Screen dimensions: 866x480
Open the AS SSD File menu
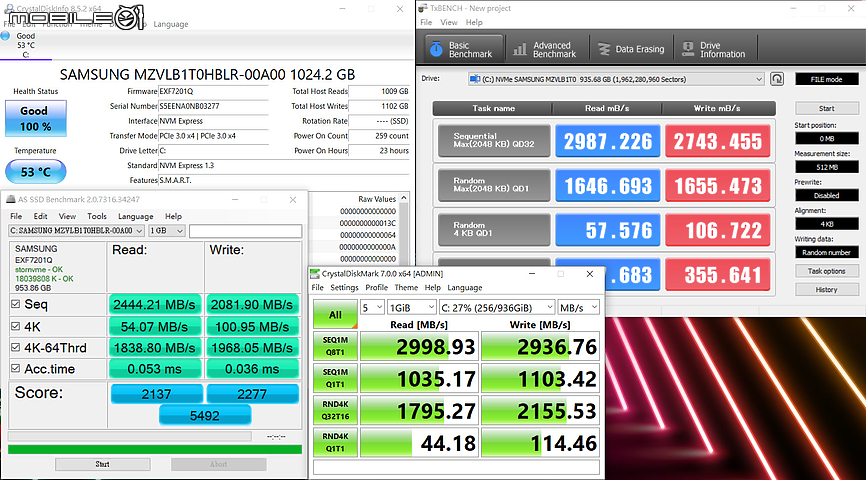click(x=16, y=216)
